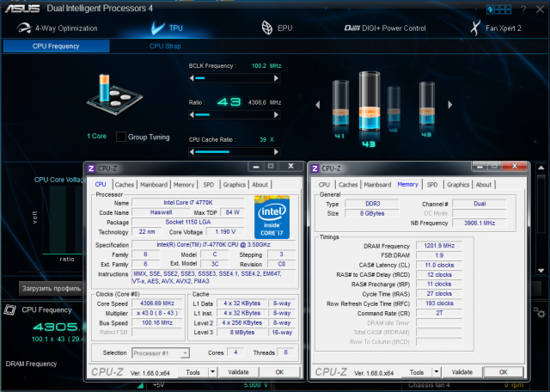This screenshot has width=550, height=392.
Task: Click the help question mark icon
Action: point(523,9)
